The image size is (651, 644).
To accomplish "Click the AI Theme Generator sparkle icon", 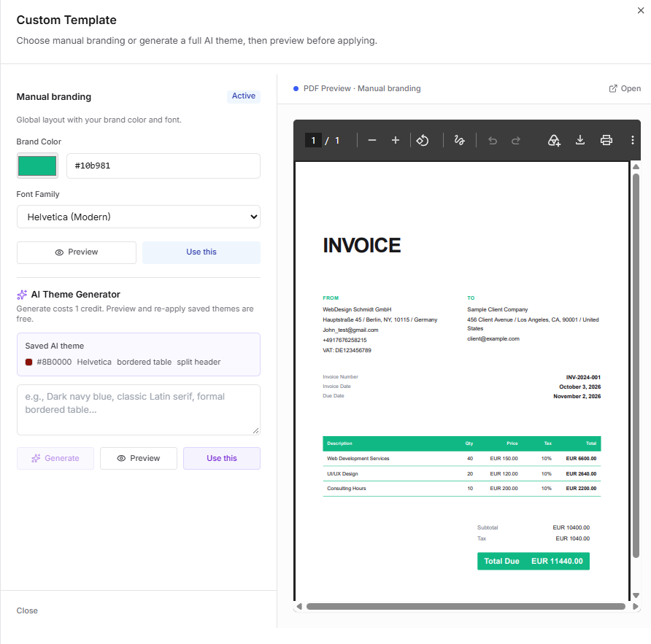I will (22, 295).
